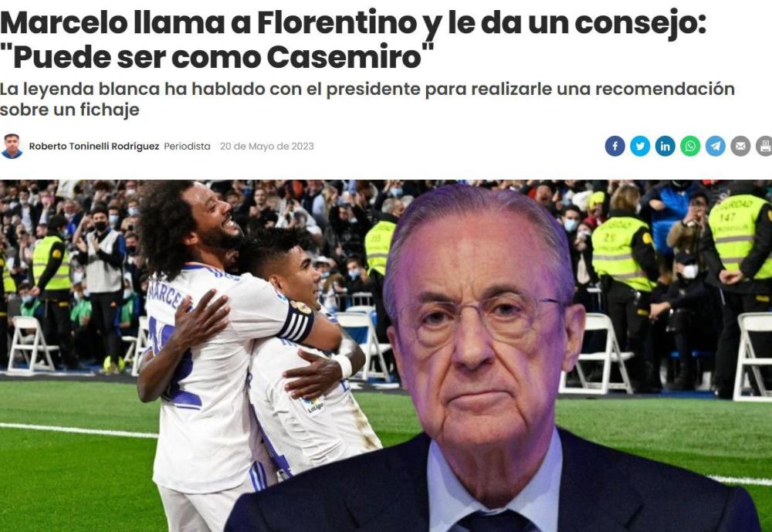
Task: Print the article using printer icon
Action: (x=764, y=146)
